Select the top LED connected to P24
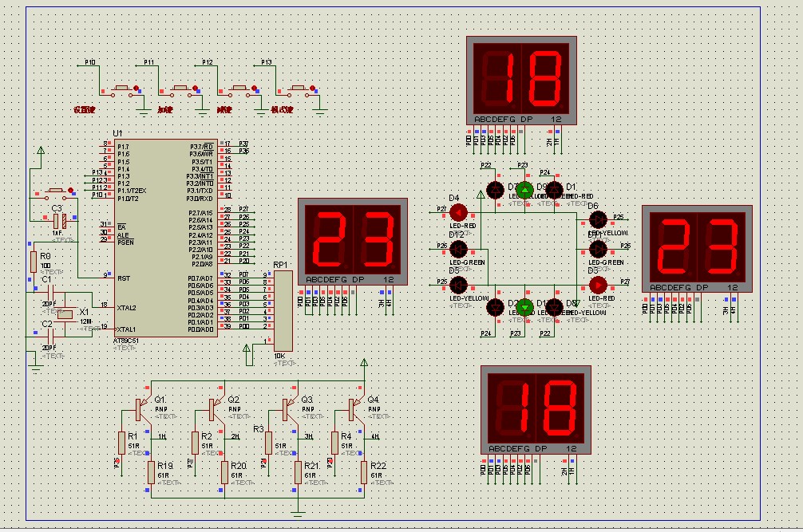803x532 pixels. (x=554, y=191)
